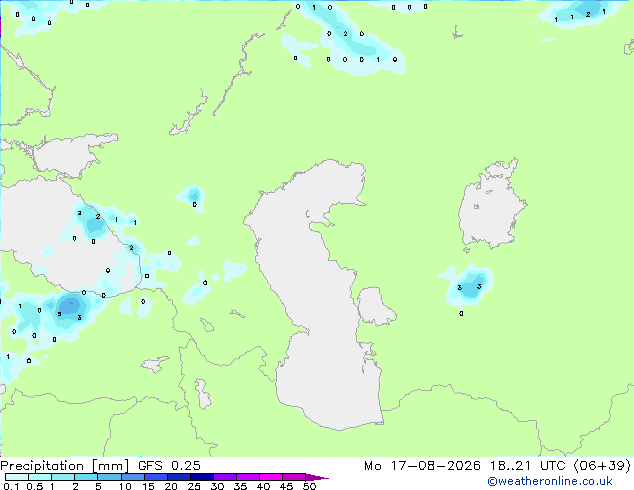
Task: Click the 'Mo 17-08-2026' date text
Action: tap(422, 466)
